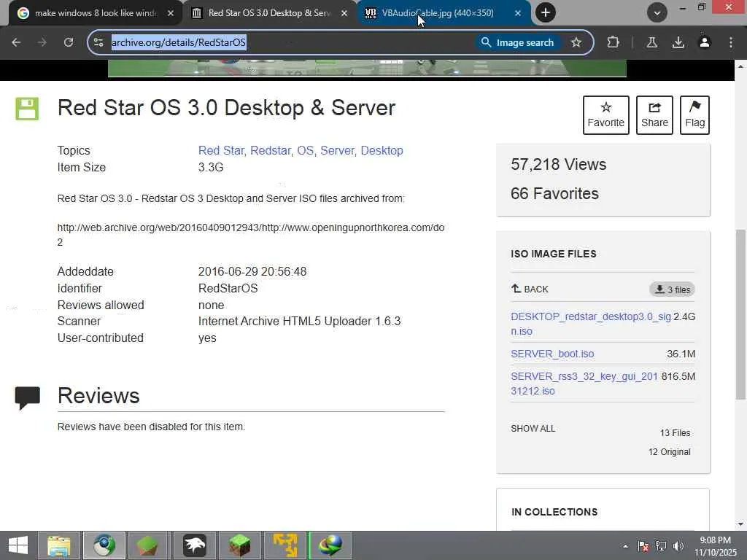Open the brown-green block app in taskbar
747x560 pixels.
(149, 545)
